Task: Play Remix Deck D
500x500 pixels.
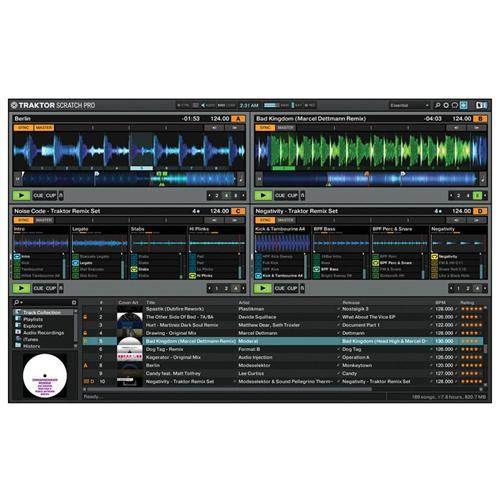Action: (263, 288)
